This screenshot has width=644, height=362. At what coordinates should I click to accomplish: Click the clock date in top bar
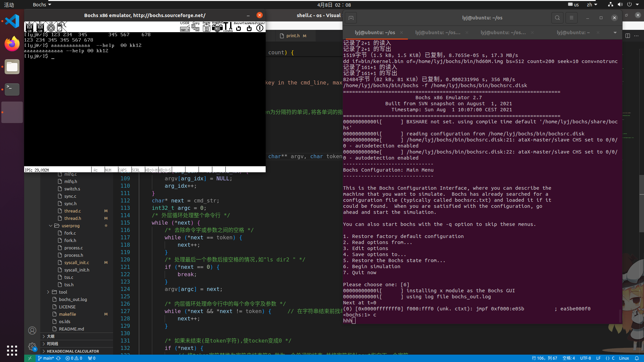pyautogui.click(x=334, y=5)
